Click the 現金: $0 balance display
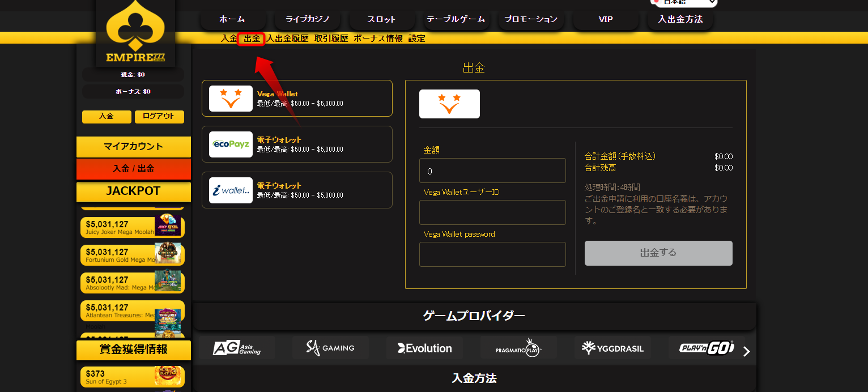This screenshot has width=868, height=392. tap(133, 75)
